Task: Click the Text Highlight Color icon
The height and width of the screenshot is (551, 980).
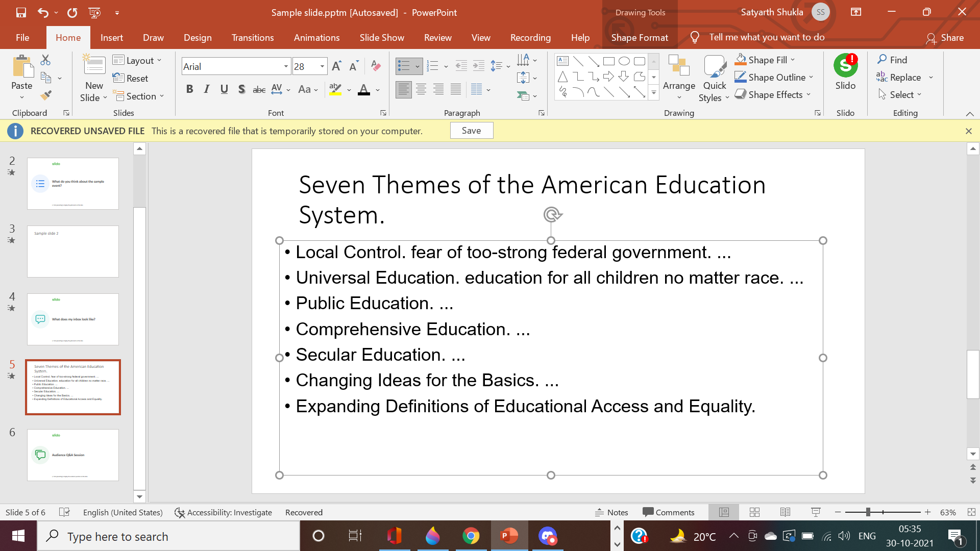Action: click(x=335, y=89)
